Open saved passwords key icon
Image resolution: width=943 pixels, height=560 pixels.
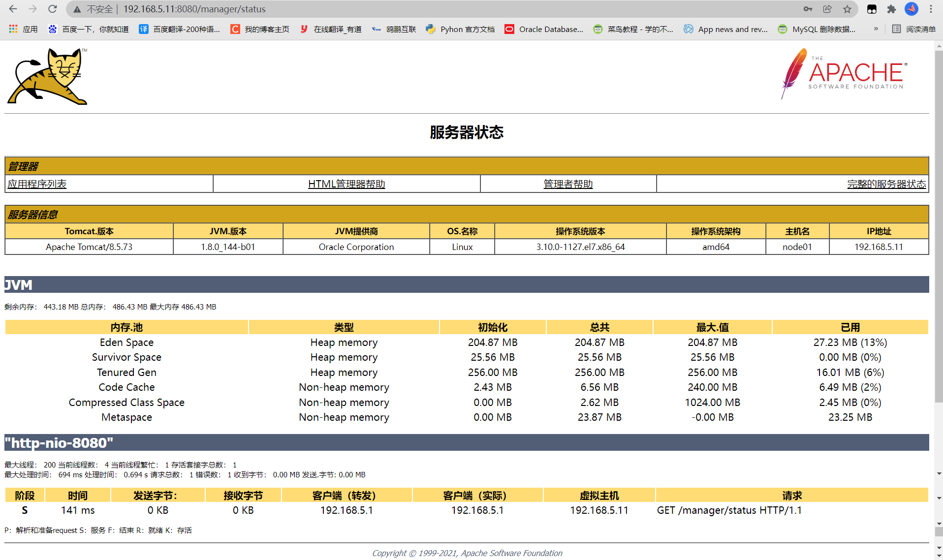click(x=808, y=9)
